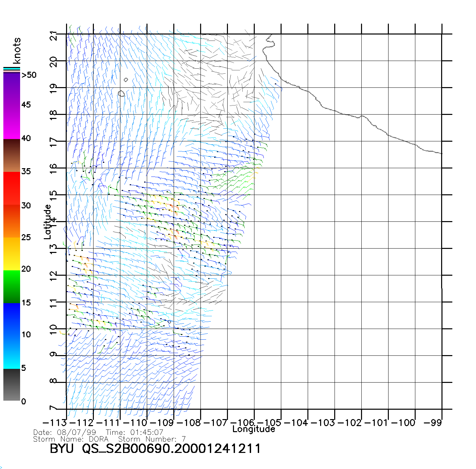
Task: Click the "knots" legend unit label
Action: [16, 51]
